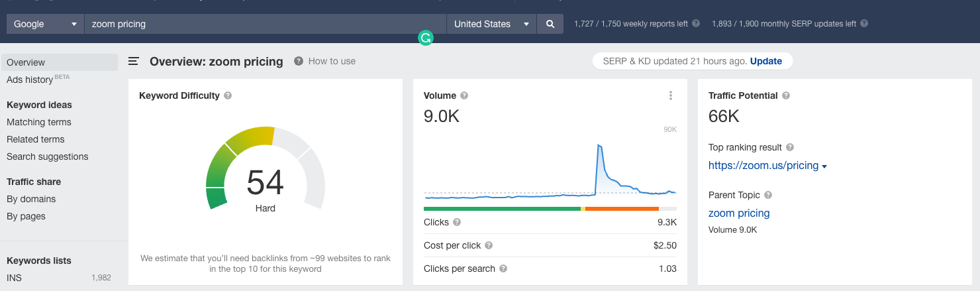Click the 66K traffic potential value
The width and height of the screenshot is (980, 291).
[724, 117]
